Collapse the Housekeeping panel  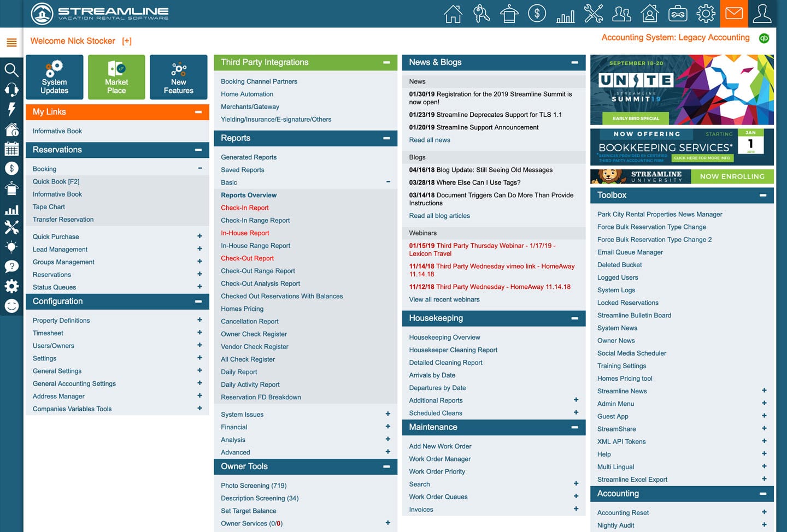coord(574,318)
